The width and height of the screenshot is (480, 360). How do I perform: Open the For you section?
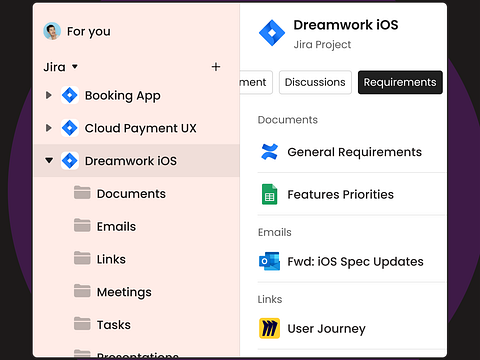coord(89,32)
